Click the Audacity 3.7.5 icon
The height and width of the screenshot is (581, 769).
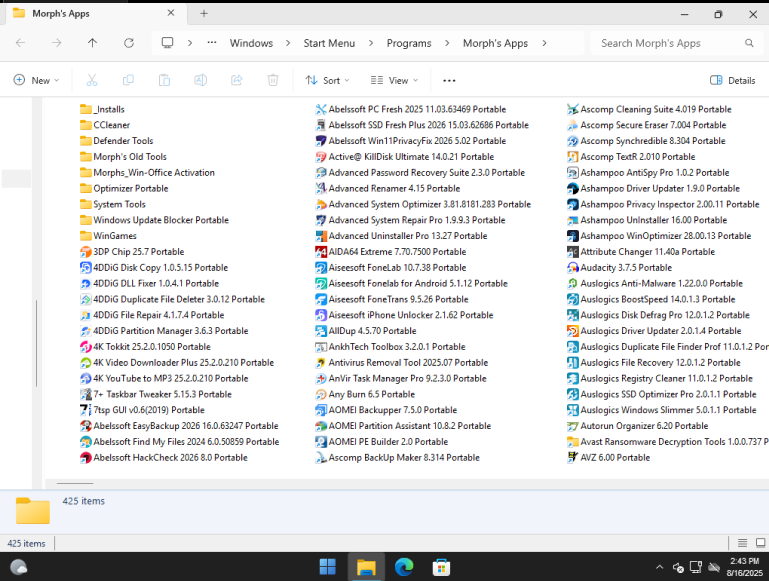pos(572,268)
